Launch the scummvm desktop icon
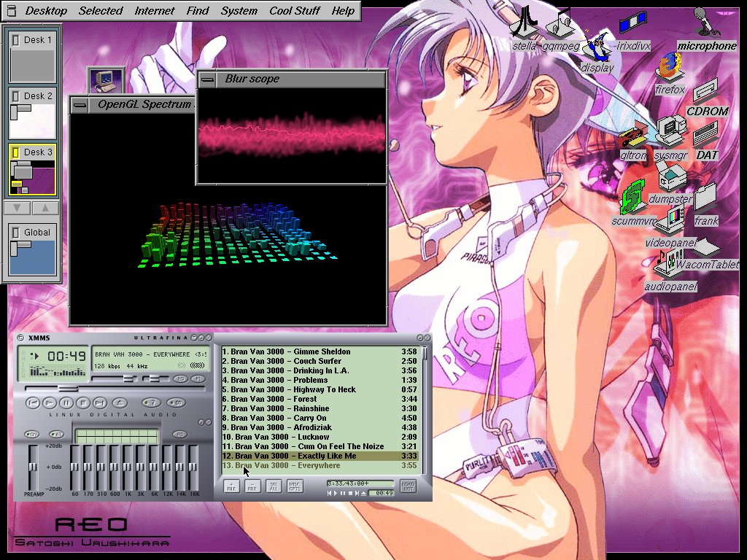 (634, 203)
